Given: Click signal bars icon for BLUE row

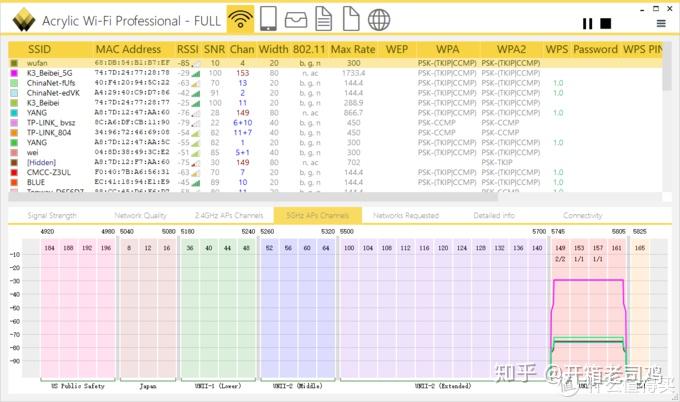Looking at the screenshot, I should tap(196, 183).
